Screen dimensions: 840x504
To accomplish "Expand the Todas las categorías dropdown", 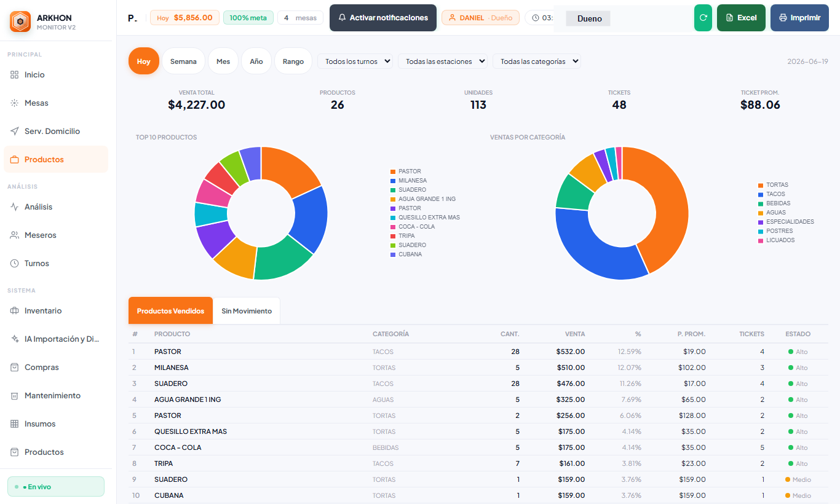I will (537, 61).
